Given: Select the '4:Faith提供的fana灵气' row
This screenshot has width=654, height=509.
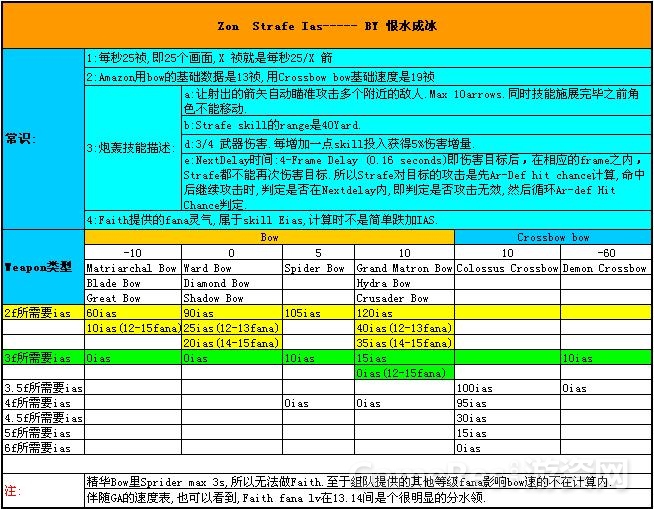Looking at the screenshot, I should [367, 220].
